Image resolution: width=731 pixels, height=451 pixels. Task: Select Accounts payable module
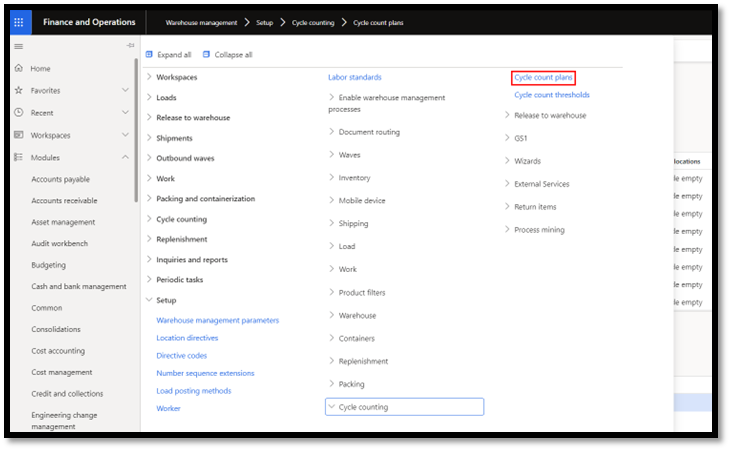coord(60,179)
